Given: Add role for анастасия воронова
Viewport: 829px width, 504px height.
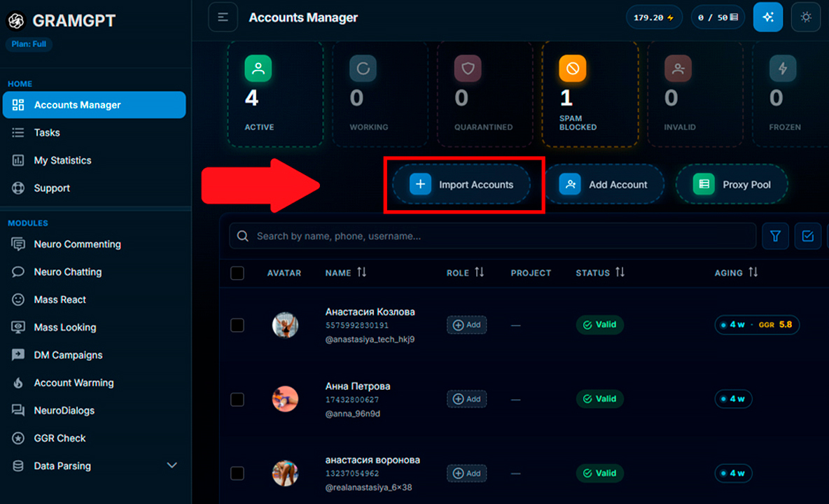Looking at the screenshot, I should tap(466, 473).
